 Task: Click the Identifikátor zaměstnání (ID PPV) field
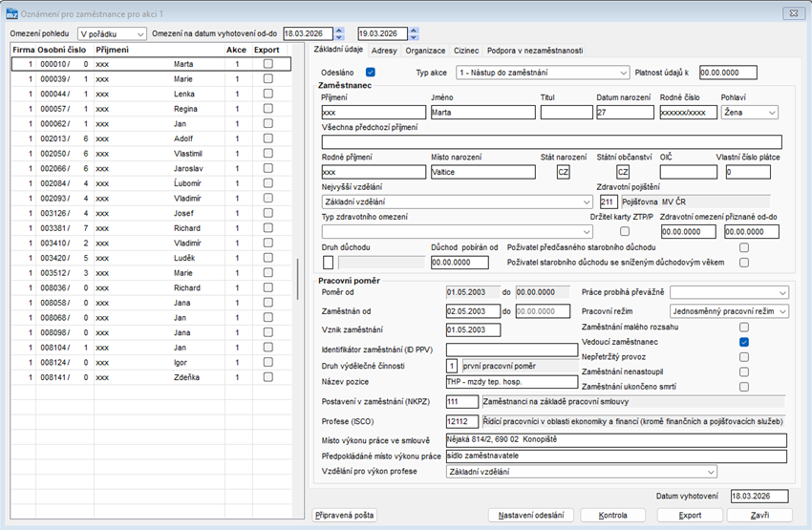pyautogui.click(x=512, y=350)
